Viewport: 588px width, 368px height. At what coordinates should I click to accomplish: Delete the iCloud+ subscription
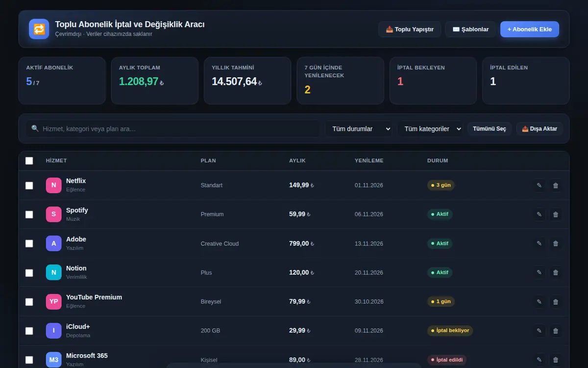tap(556, 331)
